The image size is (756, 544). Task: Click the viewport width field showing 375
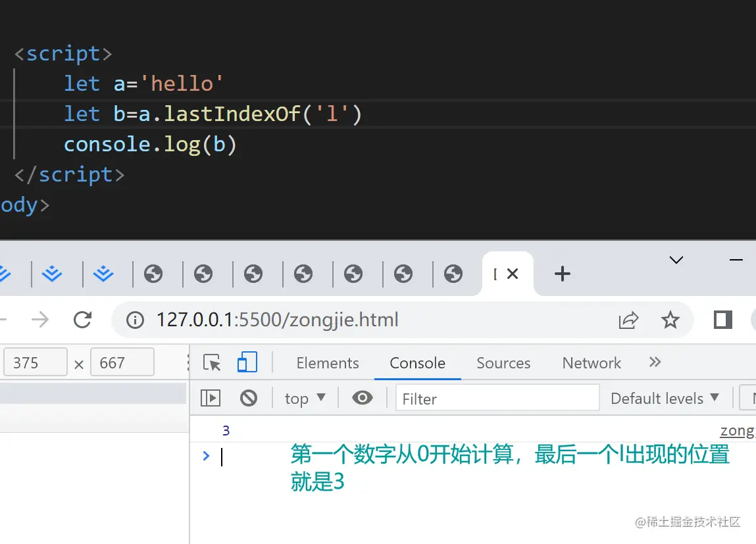(35, 362)
